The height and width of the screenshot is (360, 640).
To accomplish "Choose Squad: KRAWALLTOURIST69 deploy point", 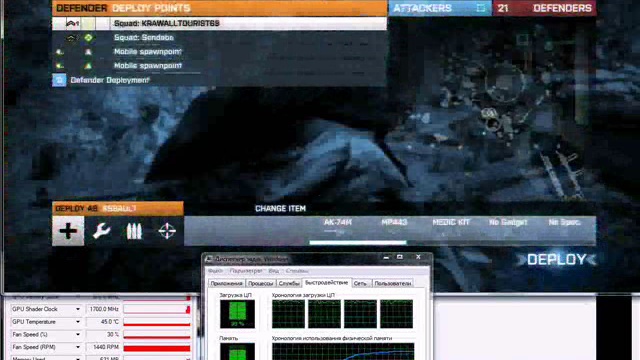I will point(220,23).
